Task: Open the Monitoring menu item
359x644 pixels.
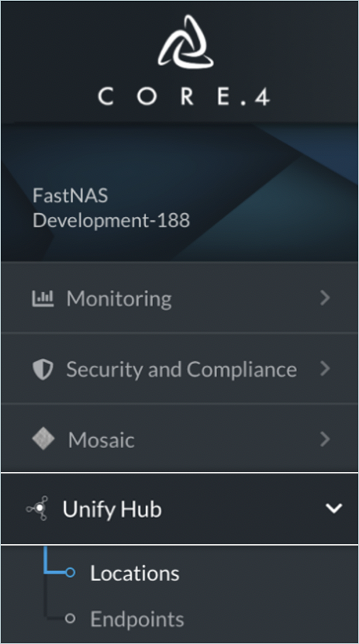Action: click(x=180, y=298)
